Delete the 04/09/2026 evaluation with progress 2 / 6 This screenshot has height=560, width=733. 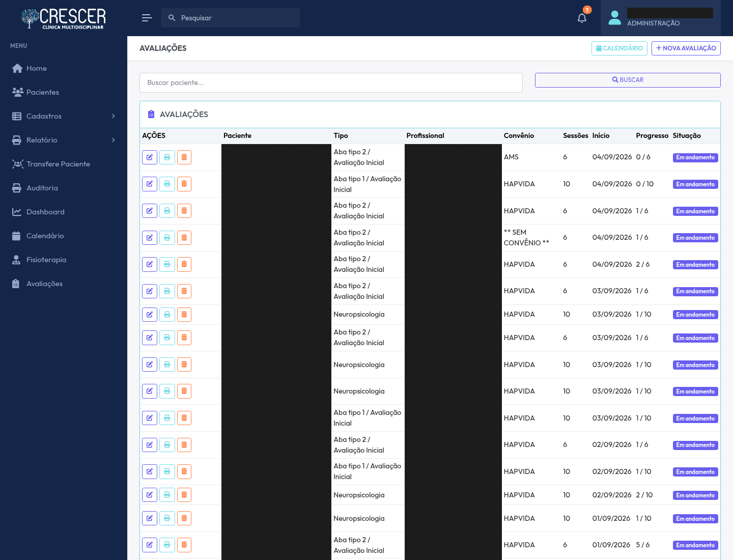pos(184,264)
